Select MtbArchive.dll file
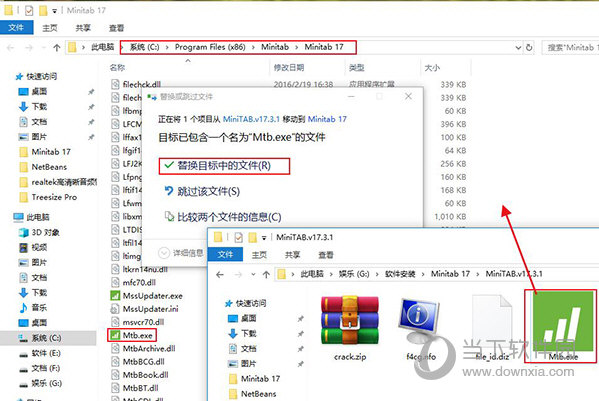 click(143, 348)
